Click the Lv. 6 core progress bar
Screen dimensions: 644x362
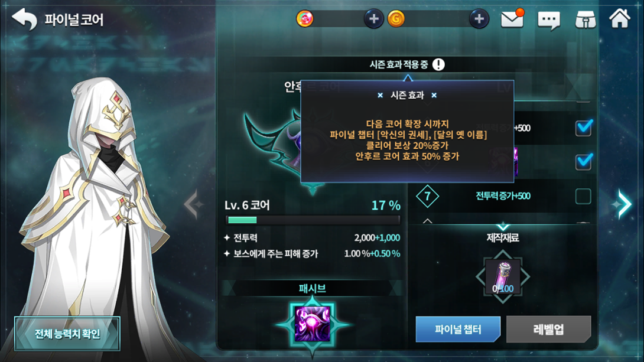pos(313,220)
